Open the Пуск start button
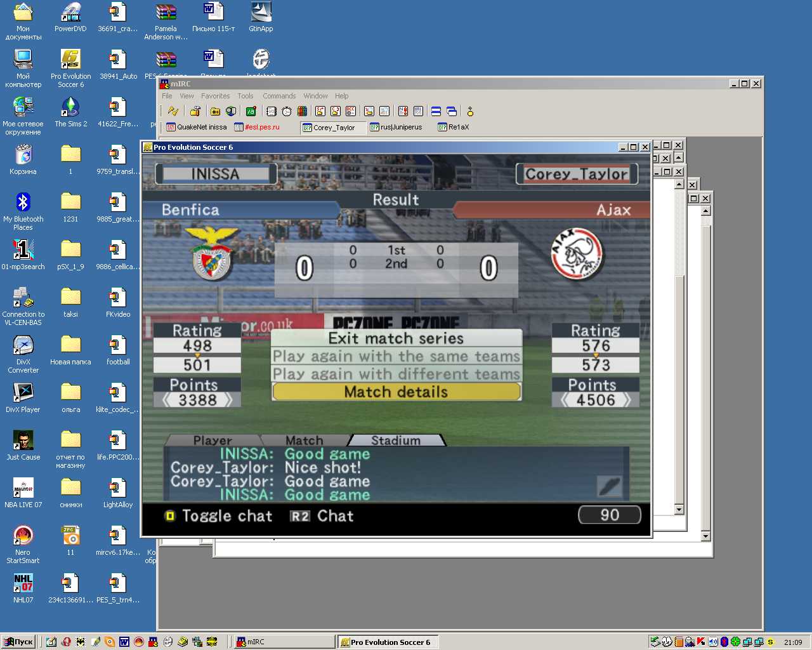812x650 pixels. pyautogui.click(x=18, y=642)
